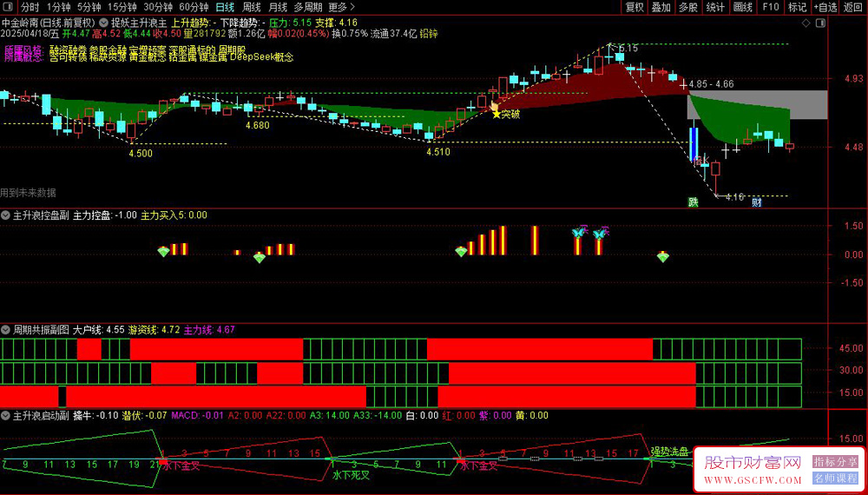Click the 主力控盘: -1.00 readout
The width and height of the screenshot is (868, 495).
pos(105,215)
